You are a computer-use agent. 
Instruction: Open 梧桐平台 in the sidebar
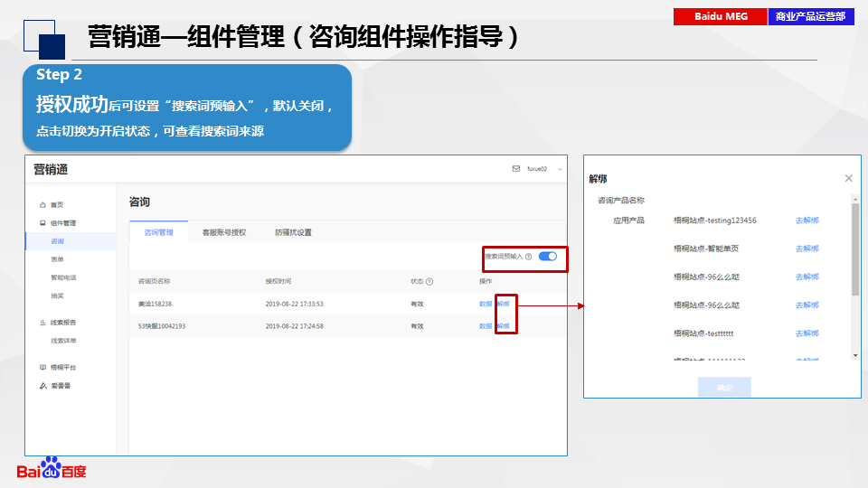coord(63,368)
